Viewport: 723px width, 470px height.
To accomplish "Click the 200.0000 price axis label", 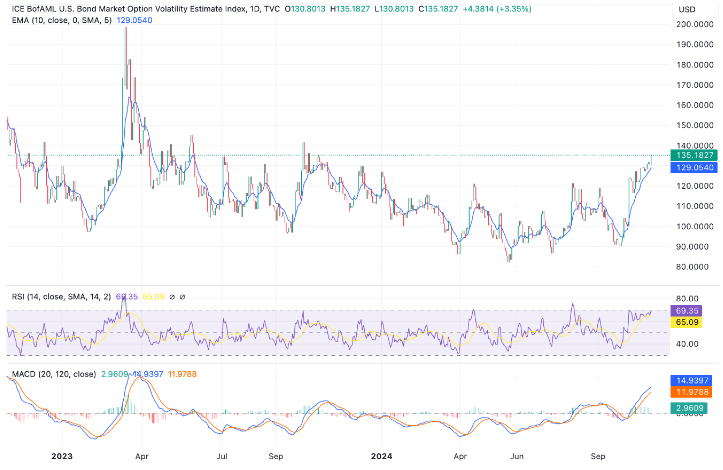I will coord(695,24).
